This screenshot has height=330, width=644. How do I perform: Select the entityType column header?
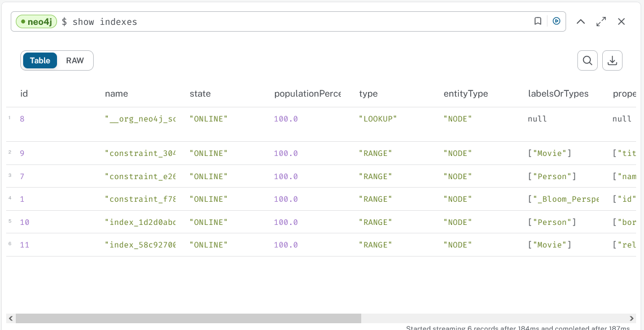click(x=466, y=94)
